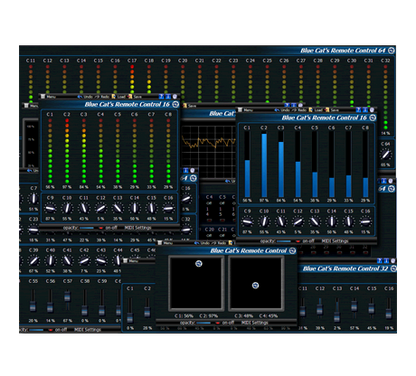Open Menu in LED-meter Remote Control 16 window

point(48,97)
